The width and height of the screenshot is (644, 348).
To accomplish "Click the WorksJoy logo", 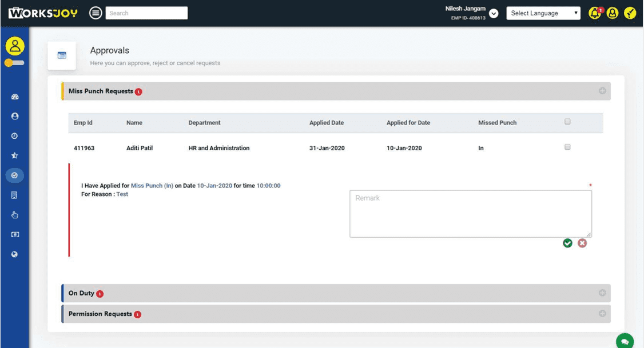I will [43, 13].
